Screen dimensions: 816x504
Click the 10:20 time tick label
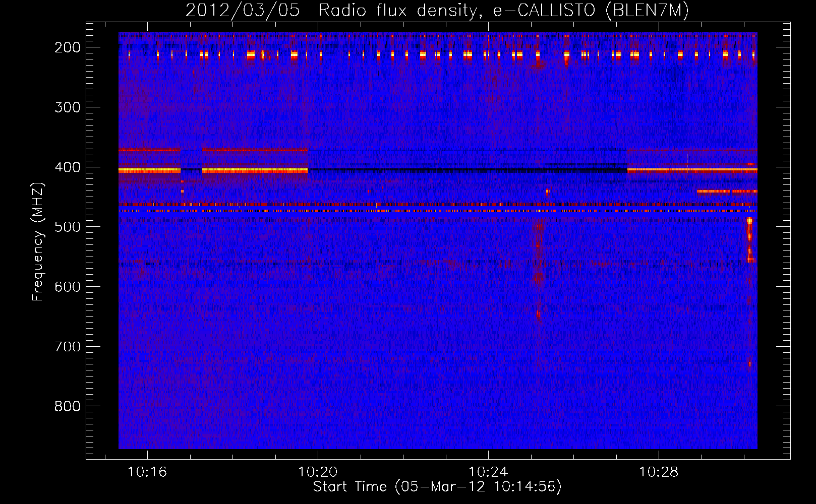(x=318, y=472)
